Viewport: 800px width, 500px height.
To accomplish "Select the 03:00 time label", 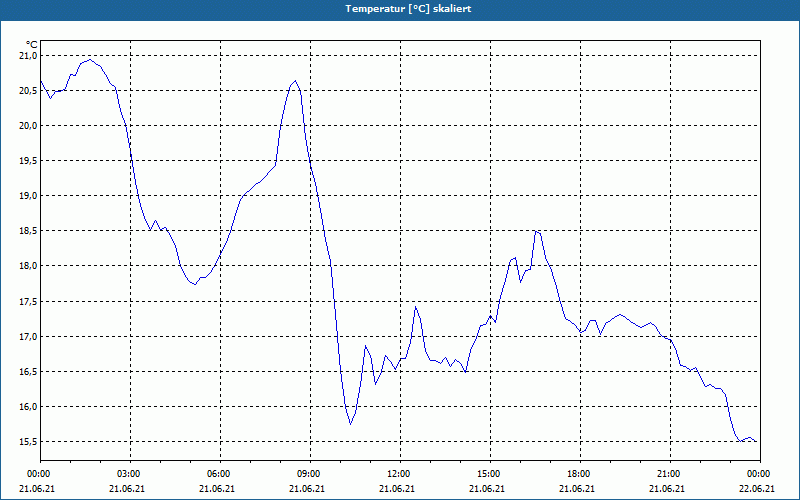I will point(131,474).
